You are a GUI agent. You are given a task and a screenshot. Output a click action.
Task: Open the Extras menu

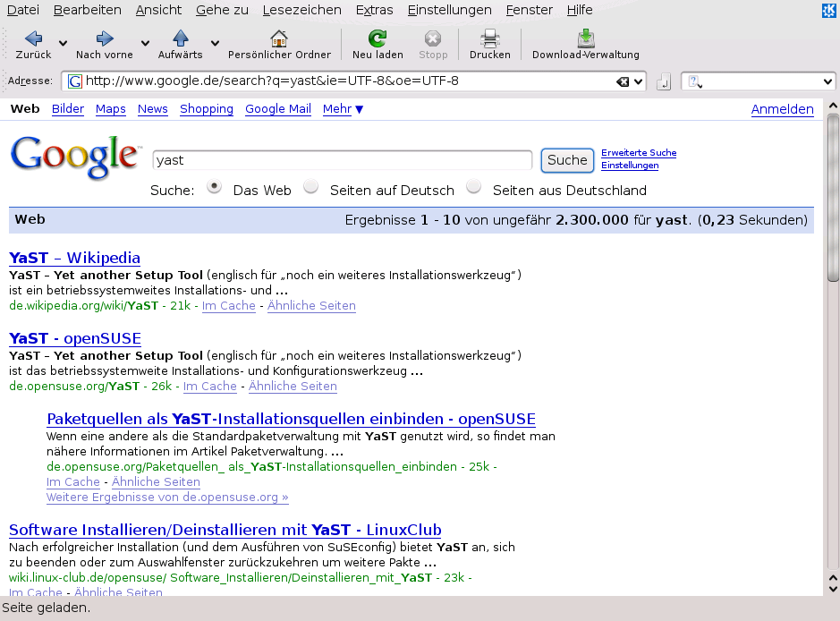coord(375,10)
